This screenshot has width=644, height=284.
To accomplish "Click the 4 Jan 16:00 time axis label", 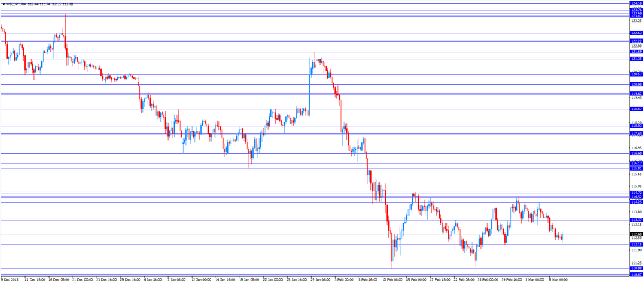I will [153, 280].
